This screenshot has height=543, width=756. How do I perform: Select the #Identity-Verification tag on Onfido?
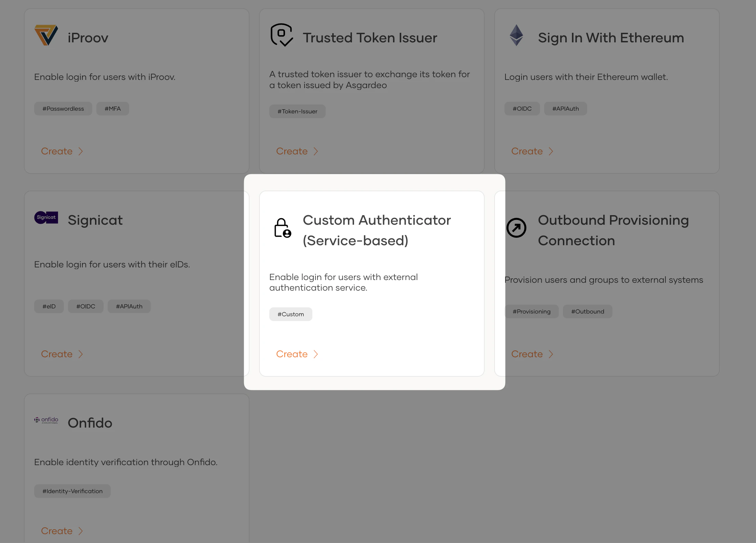(x=72, y=491)
